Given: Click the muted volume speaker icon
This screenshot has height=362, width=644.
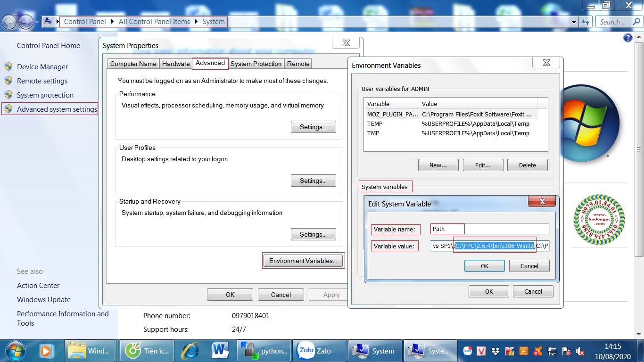Looking at the screenshot, I should click(580, 351).
